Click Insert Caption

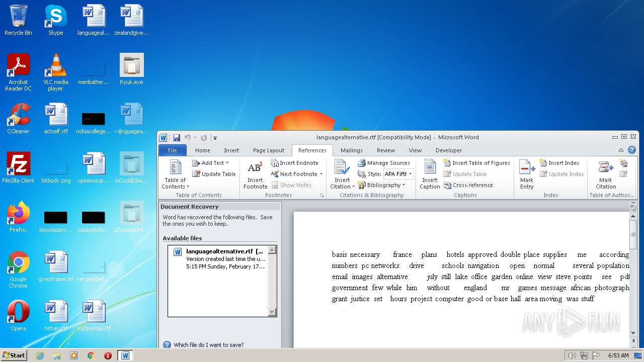tap(430, 174)
